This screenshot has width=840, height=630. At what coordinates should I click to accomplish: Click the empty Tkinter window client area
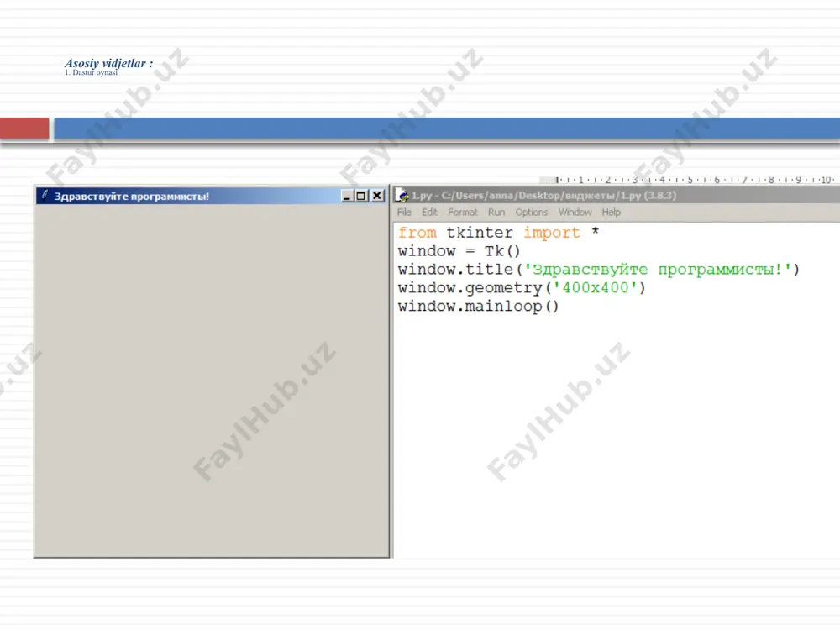click(212, 381)
